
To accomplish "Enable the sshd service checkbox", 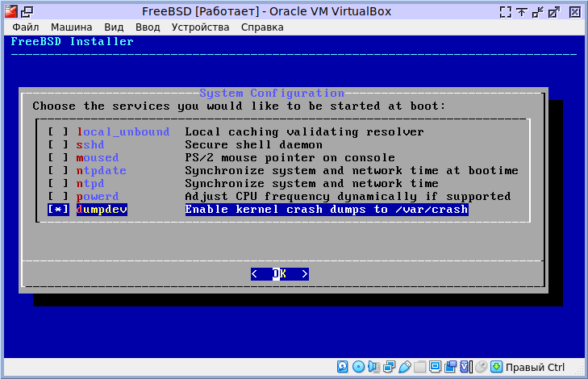I will 58,144.
